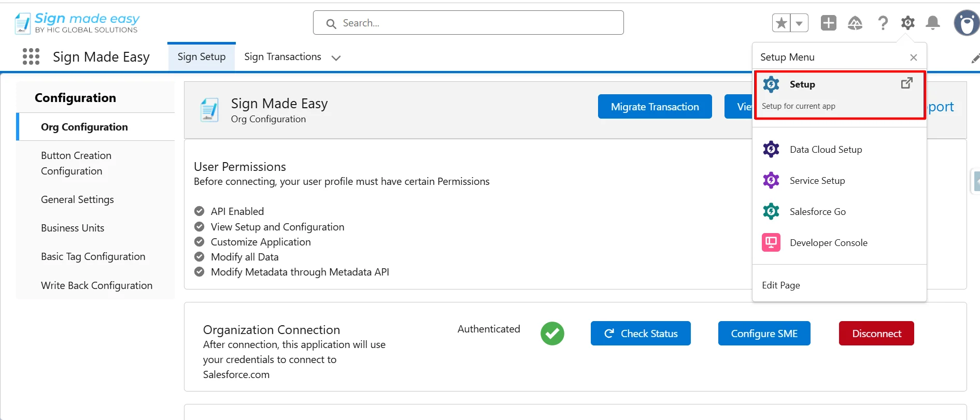The height and width of the screenshot is (420, 980).
Task: Open Setup for current app
Action: (840, 95)
